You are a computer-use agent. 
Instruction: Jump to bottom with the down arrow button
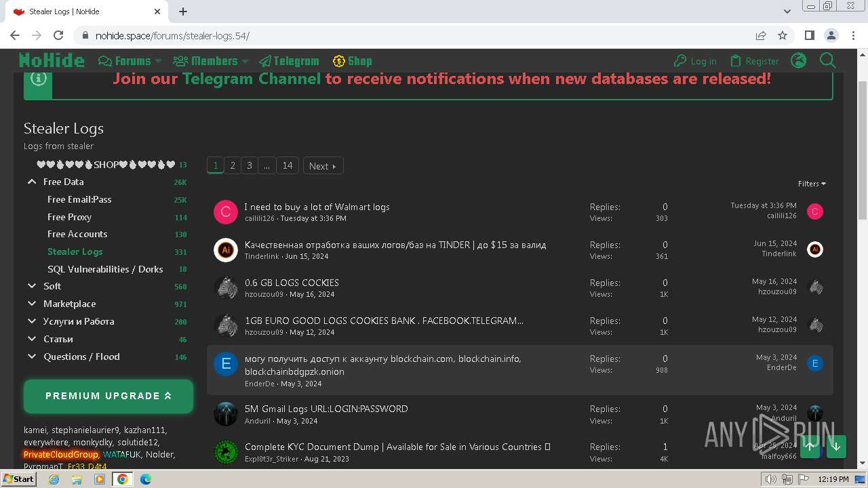click(836, 447)
